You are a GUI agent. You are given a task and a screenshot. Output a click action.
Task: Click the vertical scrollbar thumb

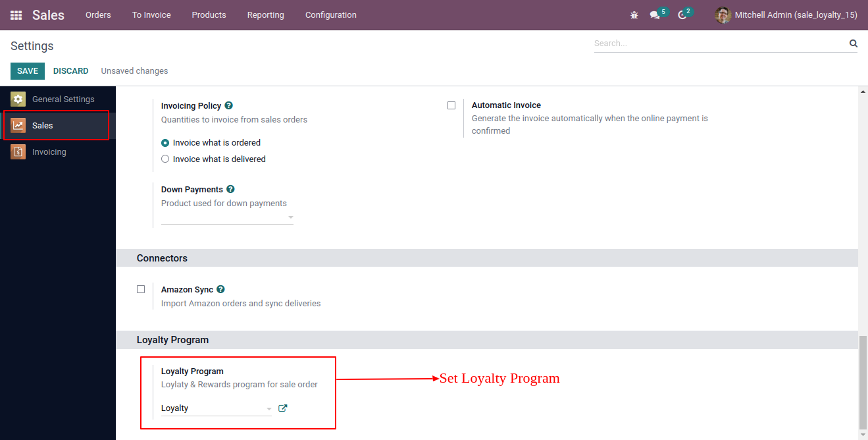[863, 381]
